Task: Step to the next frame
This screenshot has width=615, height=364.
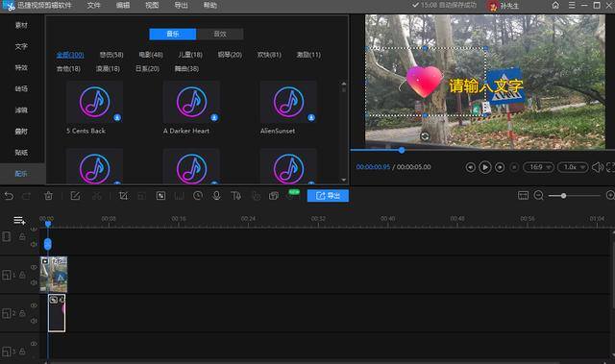Action: 500,167
